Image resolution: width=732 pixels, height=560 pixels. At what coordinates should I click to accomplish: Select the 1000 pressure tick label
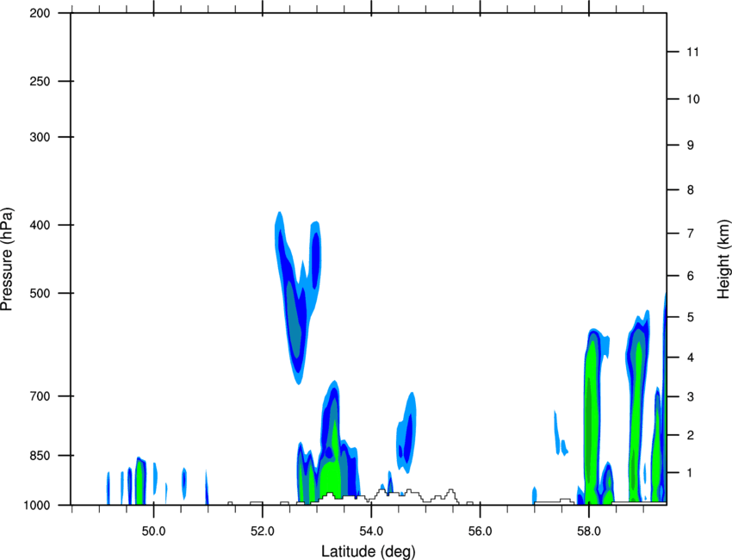click(36, 505)
